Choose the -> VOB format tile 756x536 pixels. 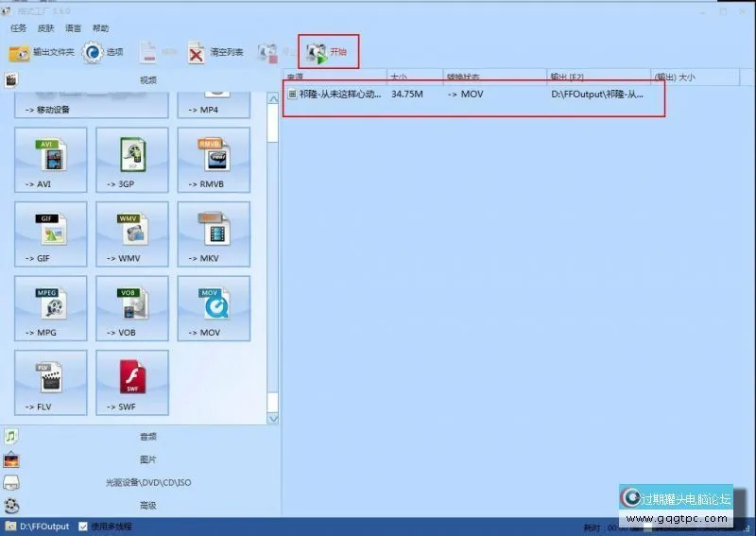132,308
